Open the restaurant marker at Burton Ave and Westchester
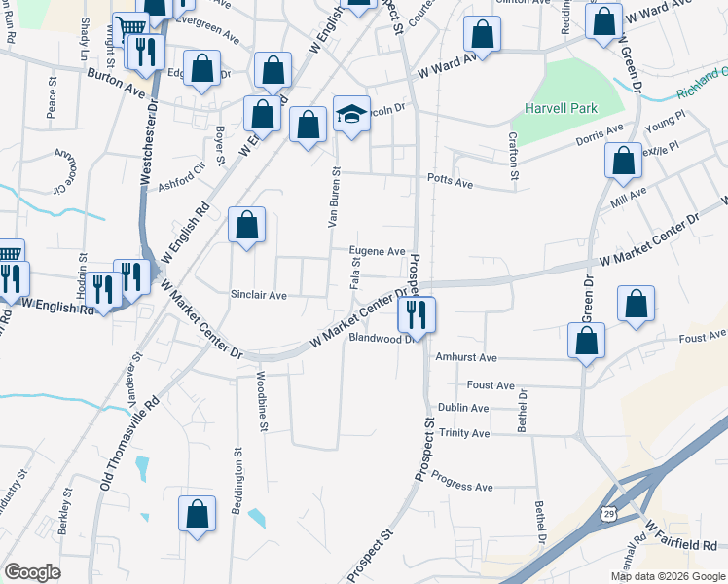 tap(146, 53)
